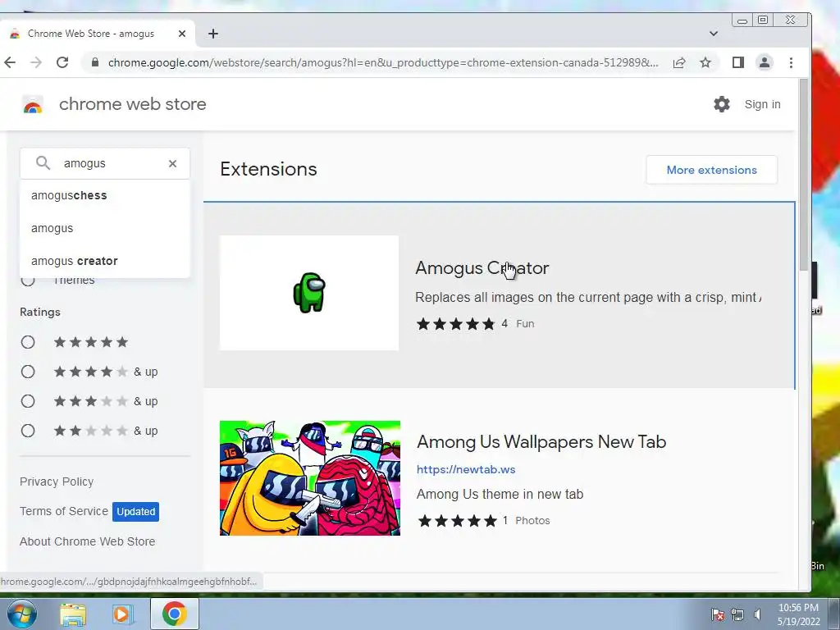Click the Updated badge
The width and height of the screenshot is (840, 630).
(x=136, y=512)
